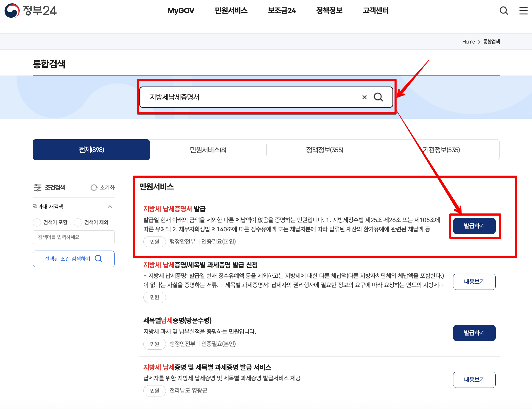Click the 검색어를 입력하세요 input field
The image size is (532, 409).
coord(73,237)
